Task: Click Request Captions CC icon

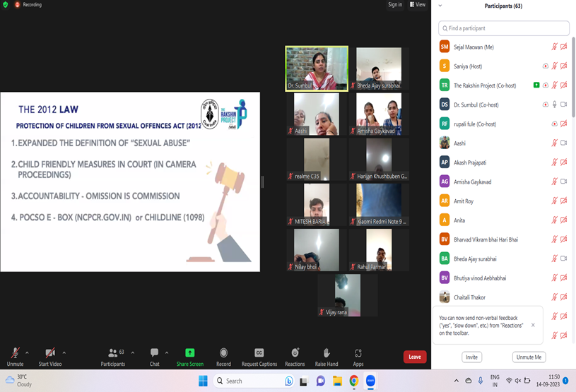Action: (259, 352)
